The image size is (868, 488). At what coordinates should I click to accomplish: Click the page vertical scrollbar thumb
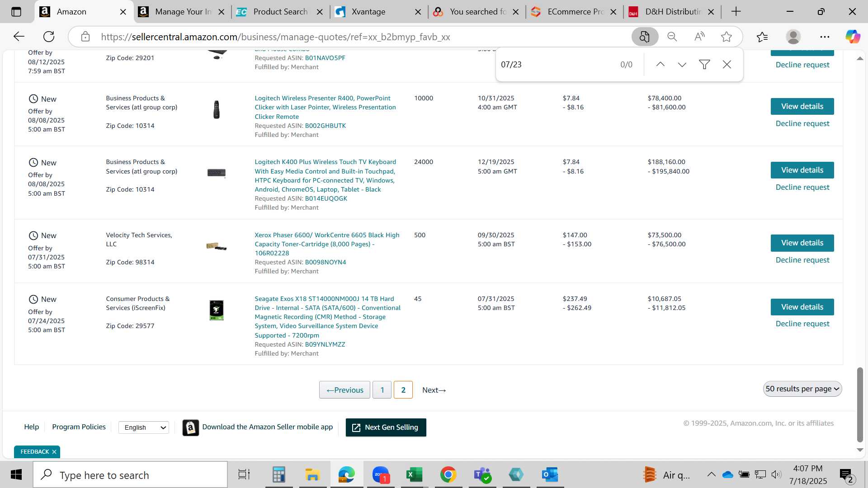click(860, 405)
